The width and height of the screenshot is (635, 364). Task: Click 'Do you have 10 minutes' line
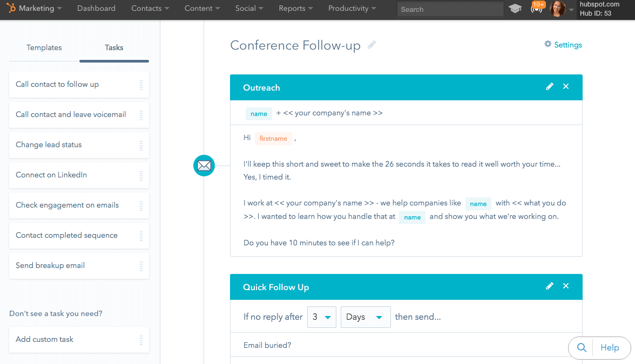click(319, 243)
